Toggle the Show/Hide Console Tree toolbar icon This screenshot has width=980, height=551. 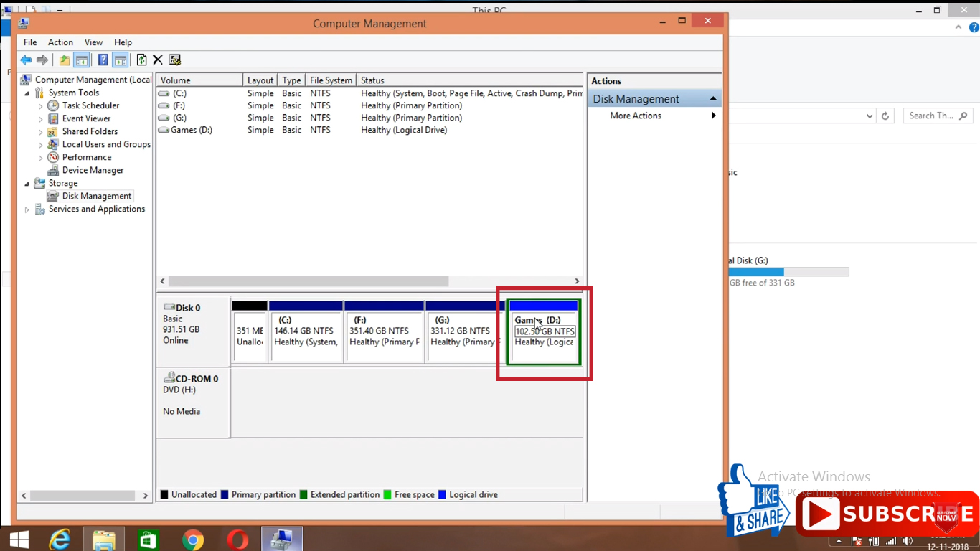pyautogui.click(x=82, y=60)
